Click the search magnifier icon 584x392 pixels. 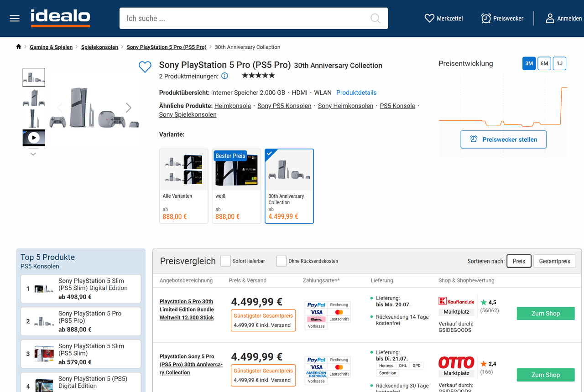click(x=375, y=18)
